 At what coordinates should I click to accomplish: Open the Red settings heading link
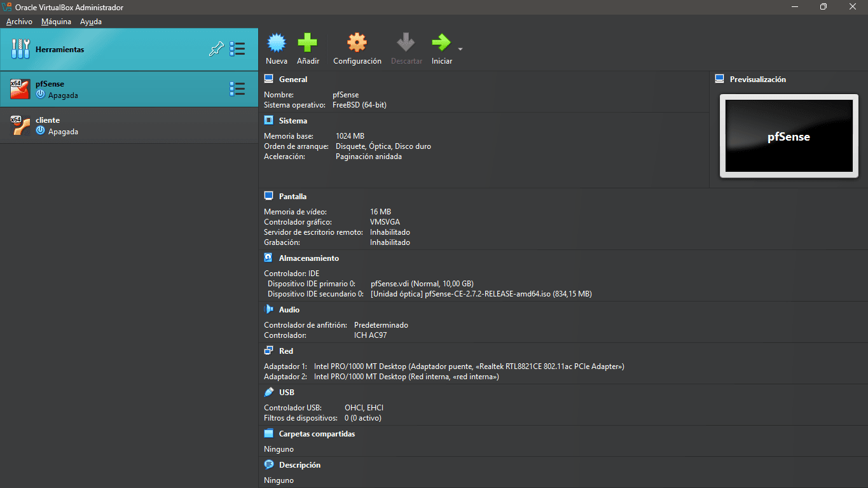pyautogui.click(x=286, y=351)
